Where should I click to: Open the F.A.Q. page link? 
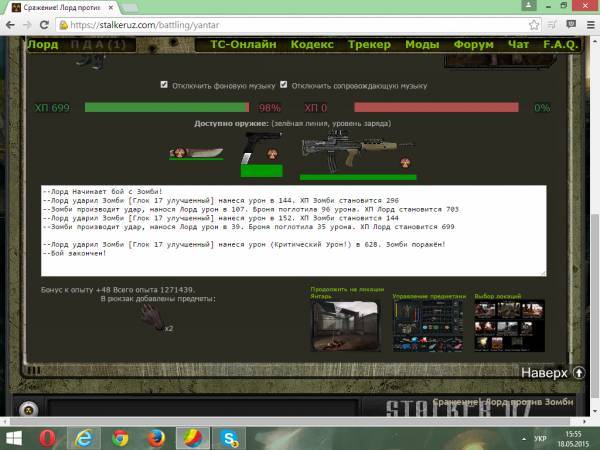coord(561,45)
